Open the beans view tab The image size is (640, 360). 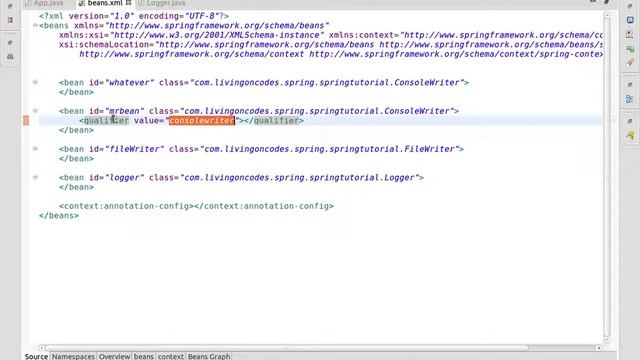(144, 356)
